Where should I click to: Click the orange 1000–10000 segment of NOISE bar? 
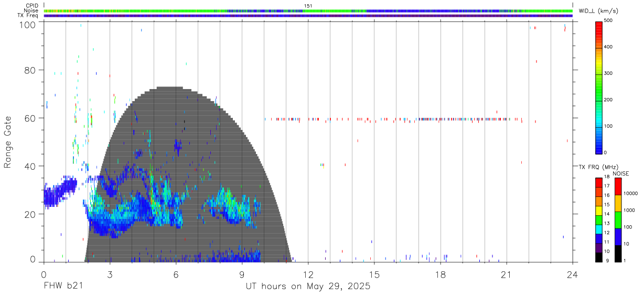coord(618,203)
